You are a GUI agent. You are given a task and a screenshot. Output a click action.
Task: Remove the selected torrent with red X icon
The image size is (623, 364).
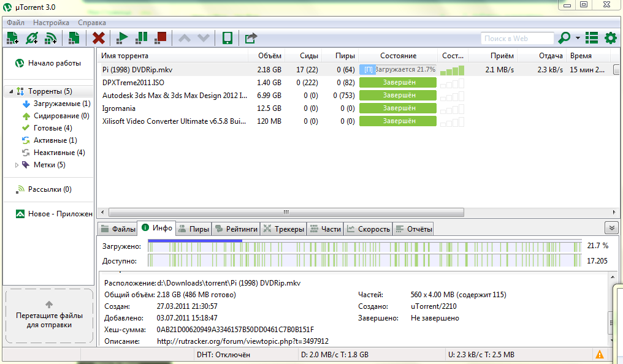[98, 37]
